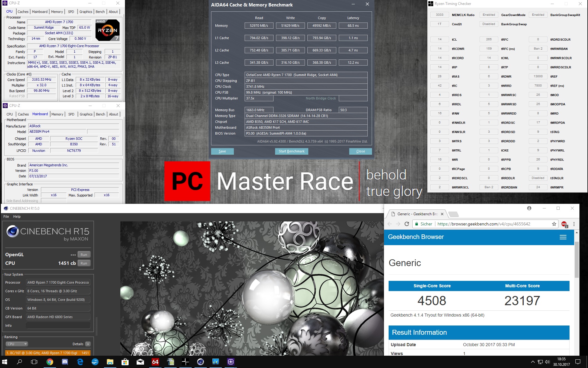Viewport: 588px width, 368px height.
Task: Open Memory tab in top CPU-Z window
Action: [57, 12]
